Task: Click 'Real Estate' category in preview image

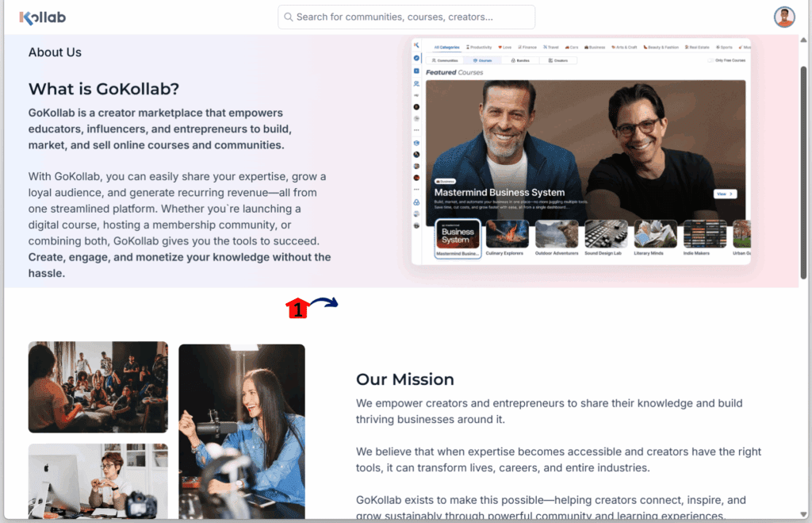Action: [x=697, y=47]
